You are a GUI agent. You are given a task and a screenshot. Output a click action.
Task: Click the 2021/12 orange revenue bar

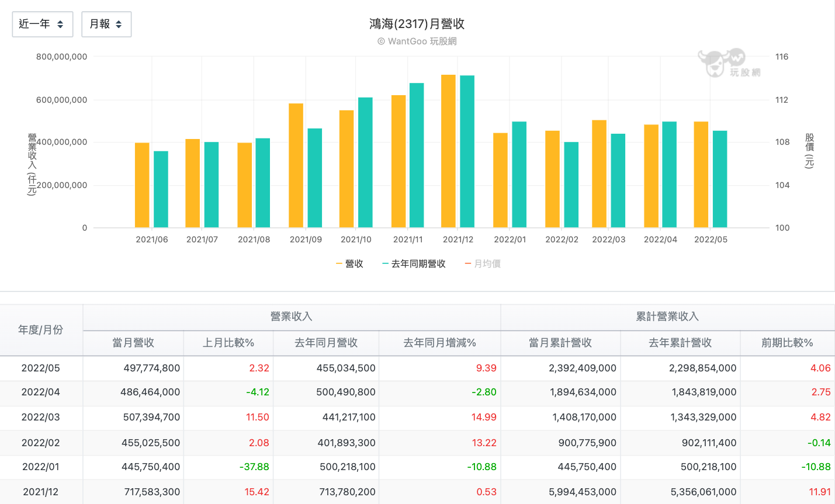click(x=448, y=151)
